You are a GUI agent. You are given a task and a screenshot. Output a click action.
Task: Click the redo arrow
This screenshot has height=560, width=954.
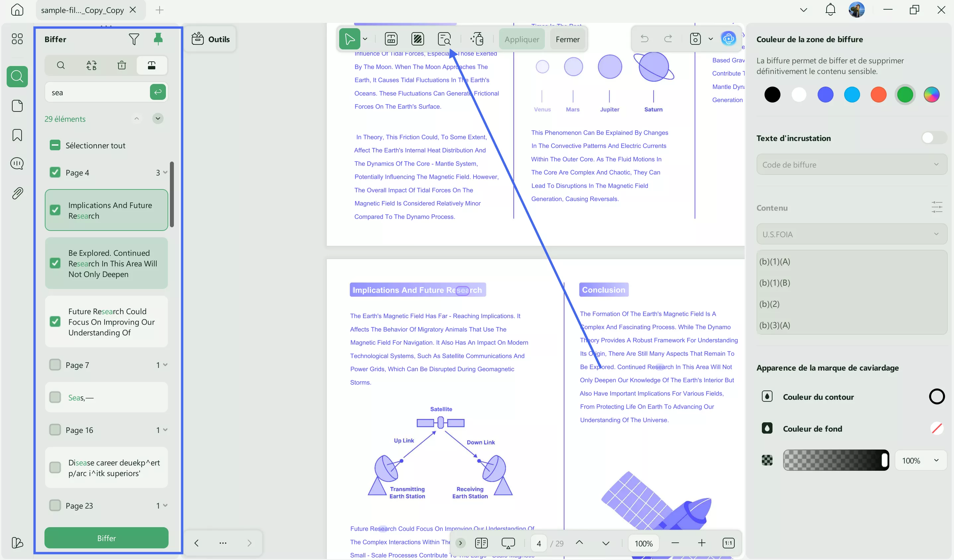(x=668, y=38)
